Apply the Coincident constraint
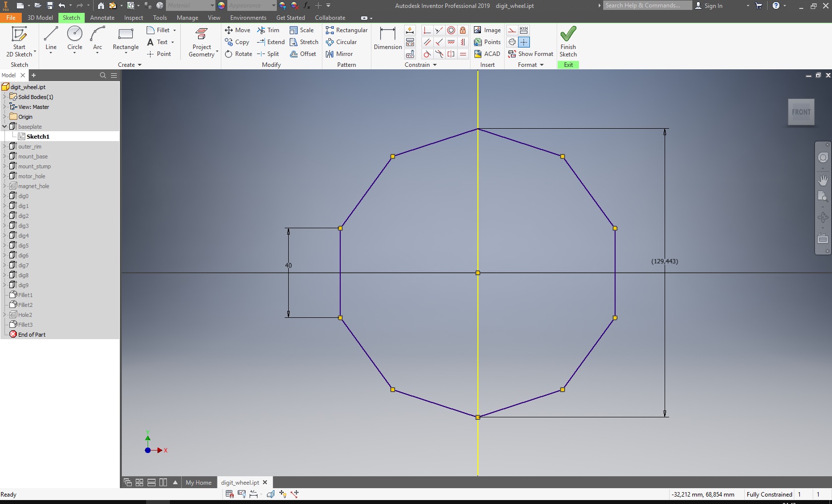This screenshot has height=504, width=832. pyautogui.click(x=427, y=30)
